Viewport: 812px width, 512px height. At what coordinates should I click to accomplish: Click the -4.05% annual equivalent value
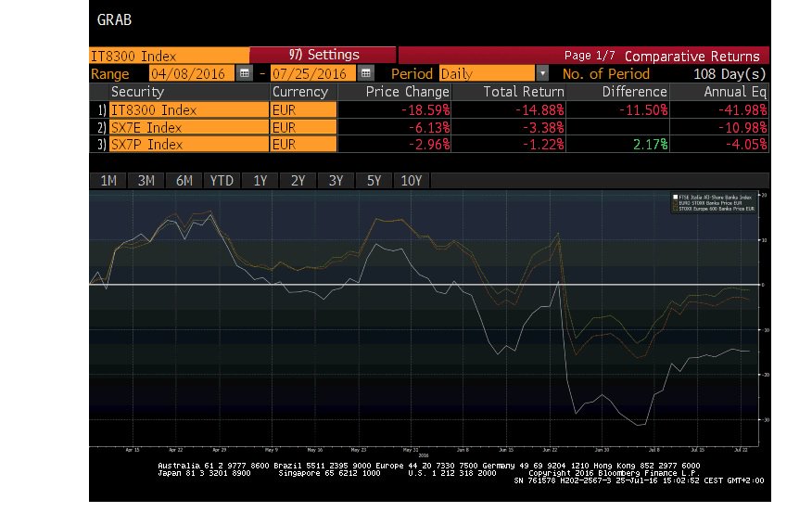(745, 144)
